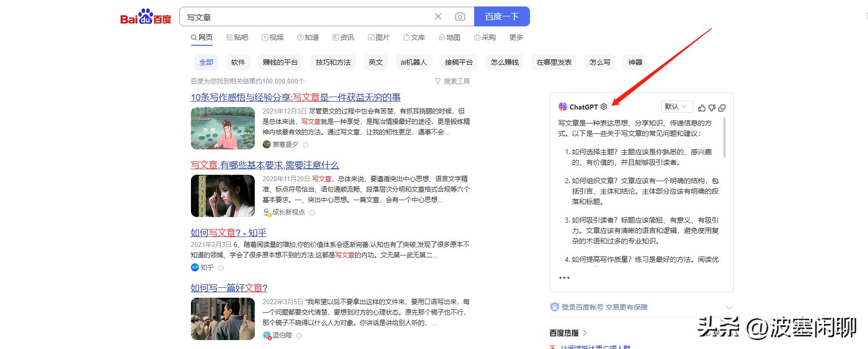Open result 写文章,有哪些基本要求,需要注意什么

click(265, 165)
